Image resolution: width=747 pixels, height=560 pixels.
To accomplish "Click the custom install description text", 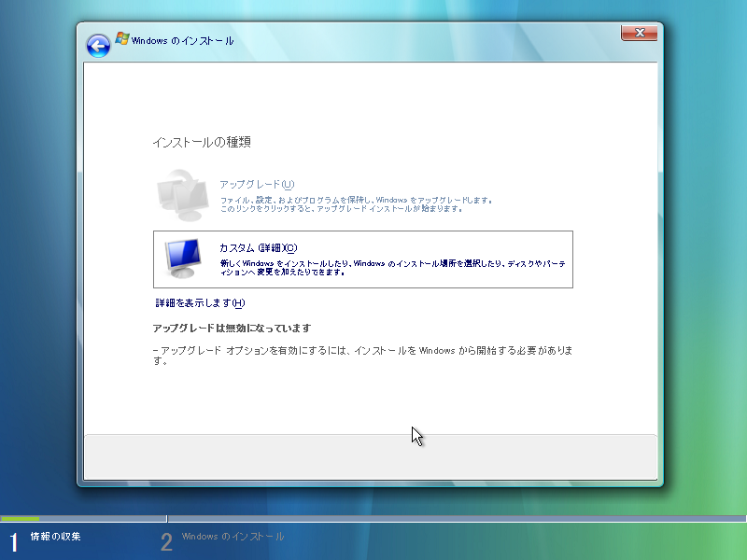I will click(392, 267).
